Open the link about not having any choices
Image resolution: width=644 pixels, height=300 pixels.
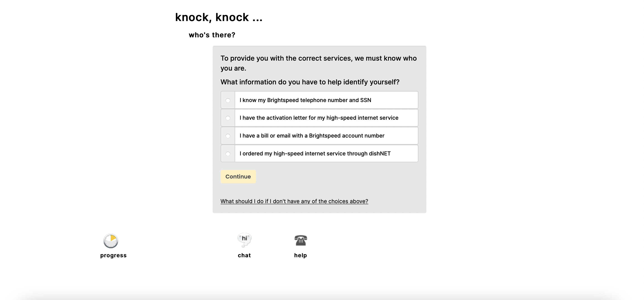(294, 201)
